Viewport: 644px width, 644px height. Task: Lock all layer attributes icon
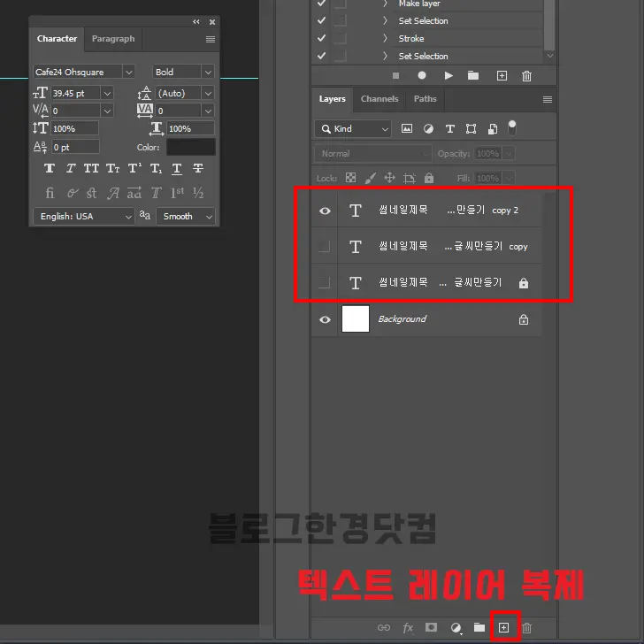[429, 178]
